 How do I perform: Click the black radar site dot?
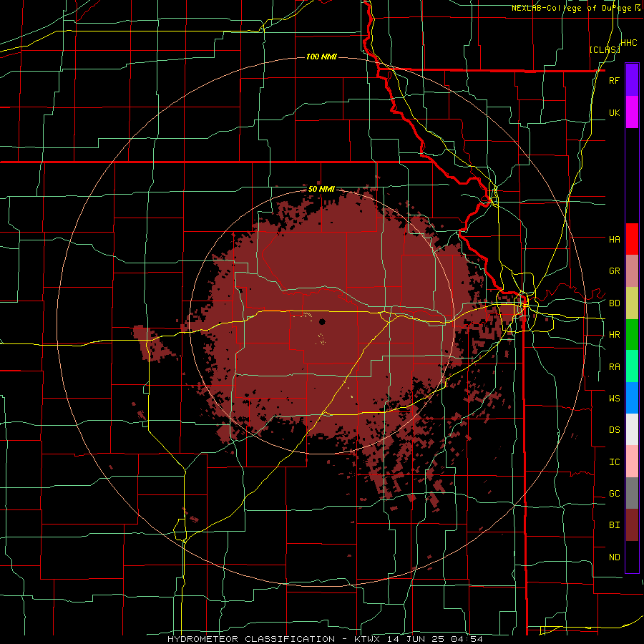tap(323, 321)
